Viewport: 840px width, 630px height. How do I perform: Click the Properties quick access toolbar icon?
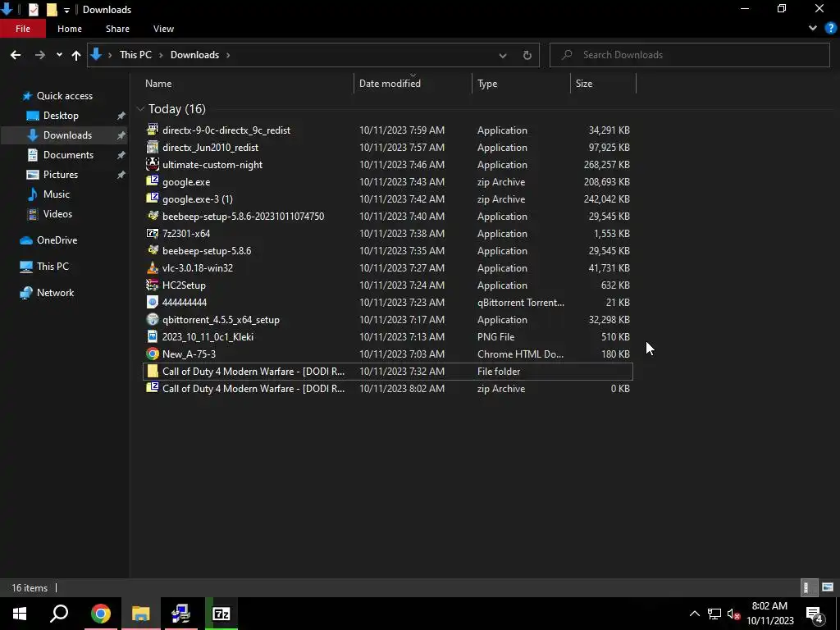pyautogui.click(x=33, y=10)
